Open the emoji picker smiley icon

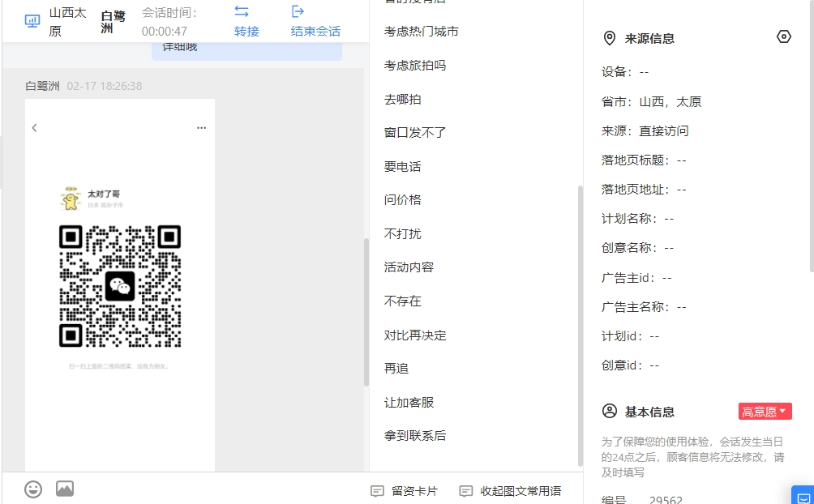(33, 489)
